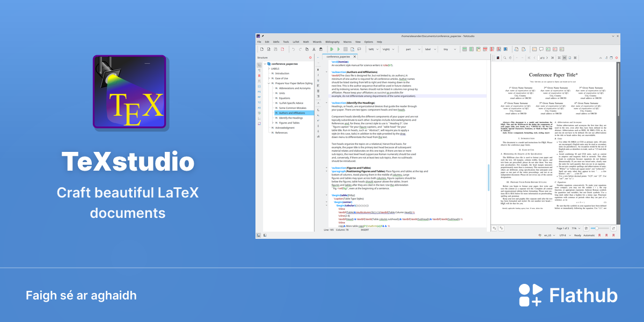
Task: Click 'Faigh sé ar aghaidh' text
Action: point(81,296)
